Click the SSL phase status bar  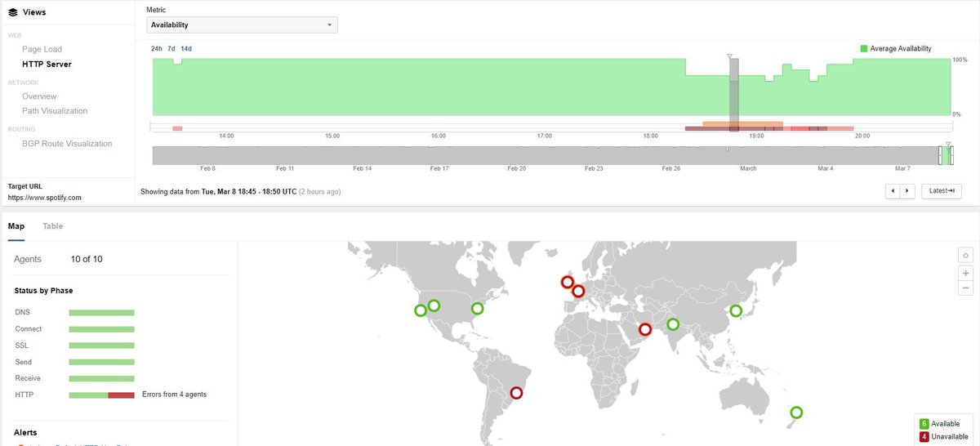pyautogui.click(x=101, y=346)
